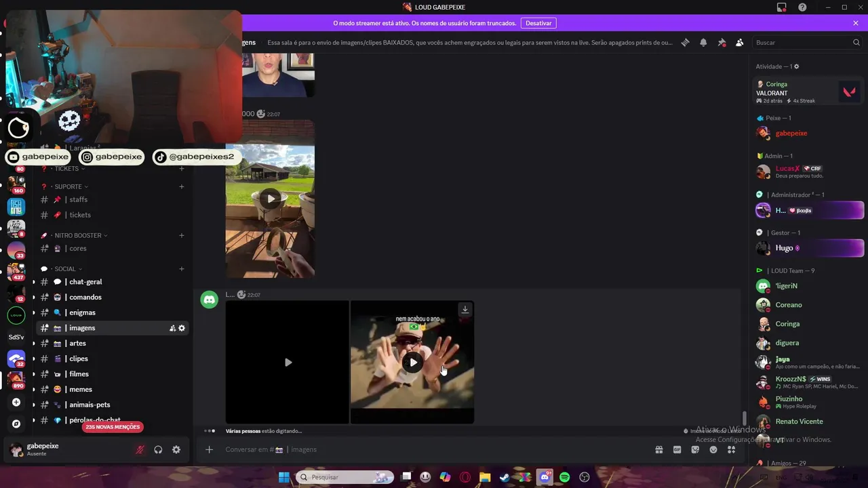868x488 pixels.
Task: Open the comandos channel
Action: (112, 297)
